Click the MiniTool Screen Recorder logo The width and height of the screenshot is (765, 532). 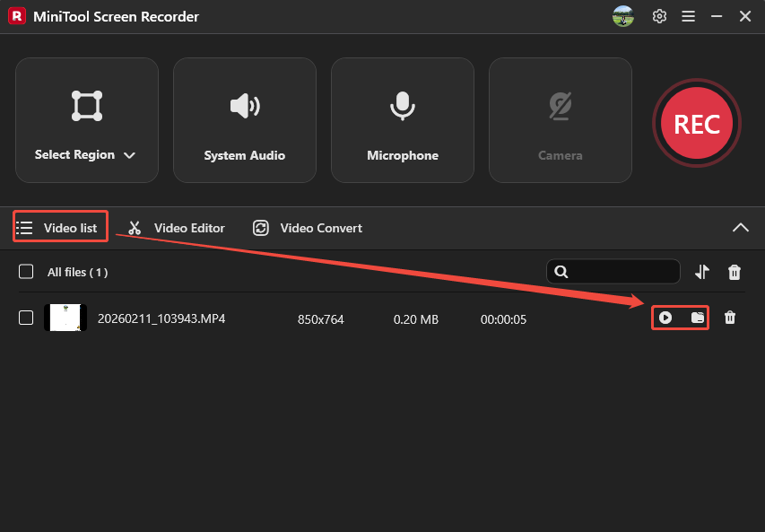(x=16, y=16)
